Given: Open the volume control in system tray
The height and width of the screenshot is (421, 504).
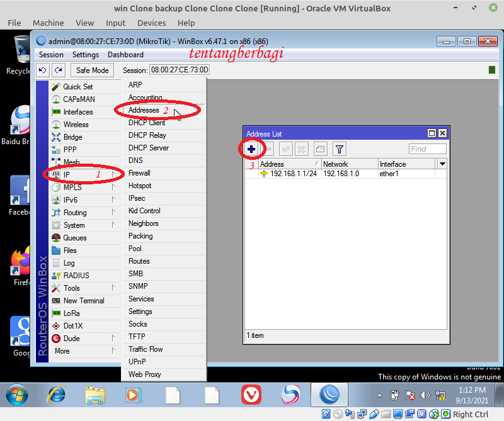Looking at the screenshot, I should pyautogui.click(x=425, y=395).
